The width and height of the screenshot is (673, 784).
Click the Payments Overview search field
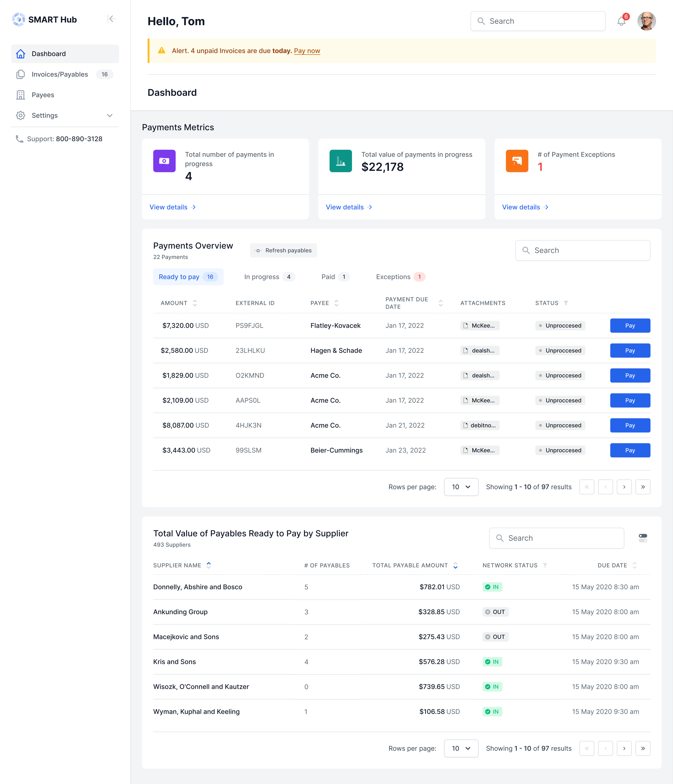(583, 251)
